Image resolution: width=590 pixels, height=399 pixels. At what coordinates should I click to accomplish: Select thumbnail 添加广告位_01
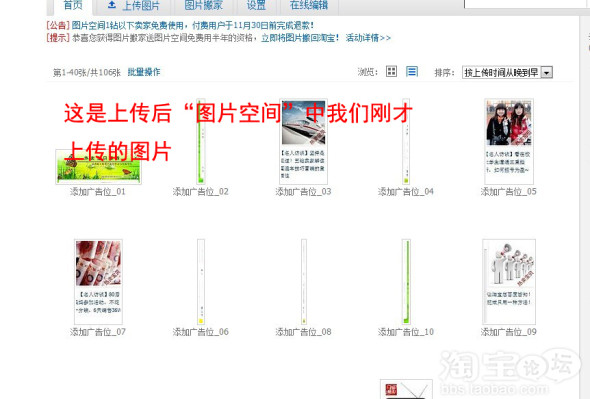(98, 167)
